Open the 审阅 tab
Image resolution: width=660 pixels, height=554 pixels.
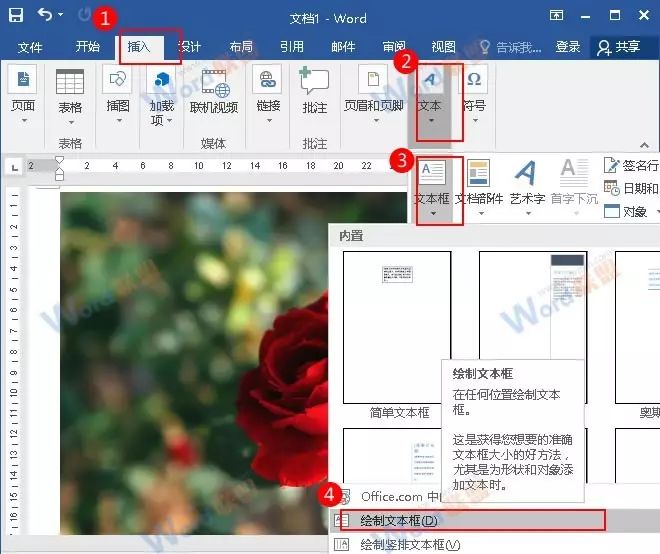[x=394, y=46]
